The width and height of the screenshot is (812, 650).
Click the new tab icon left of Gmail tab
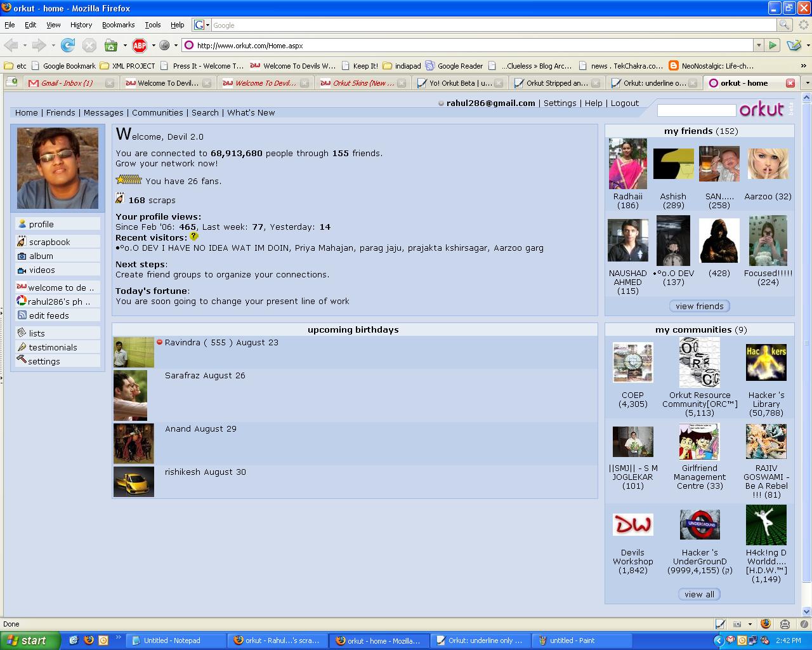click(x=11, y=83)
